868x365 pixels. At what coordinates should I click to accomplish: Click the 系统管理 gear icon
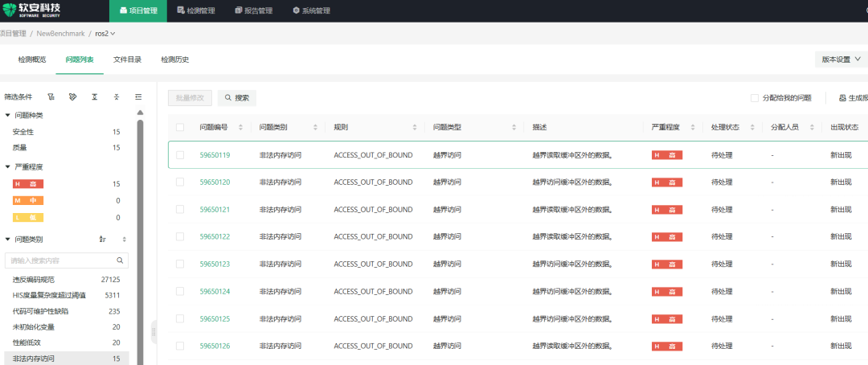[296, 10]
